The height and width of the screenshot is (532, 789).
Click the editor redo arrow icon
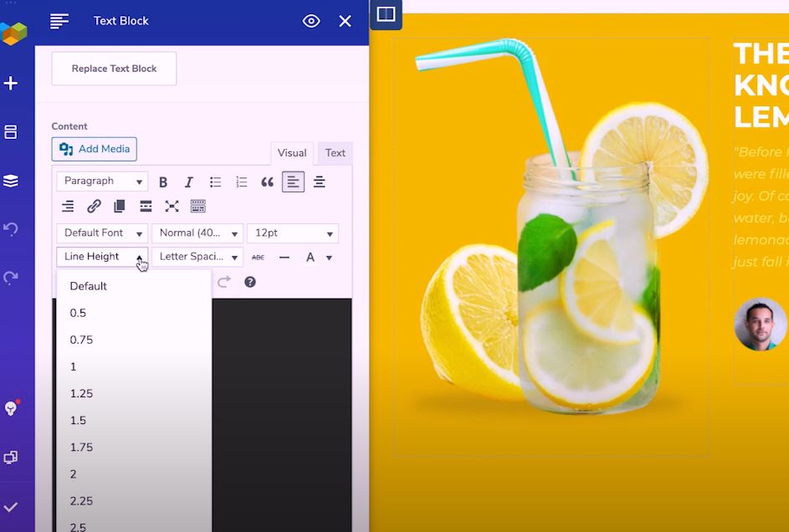pos(224,282)
